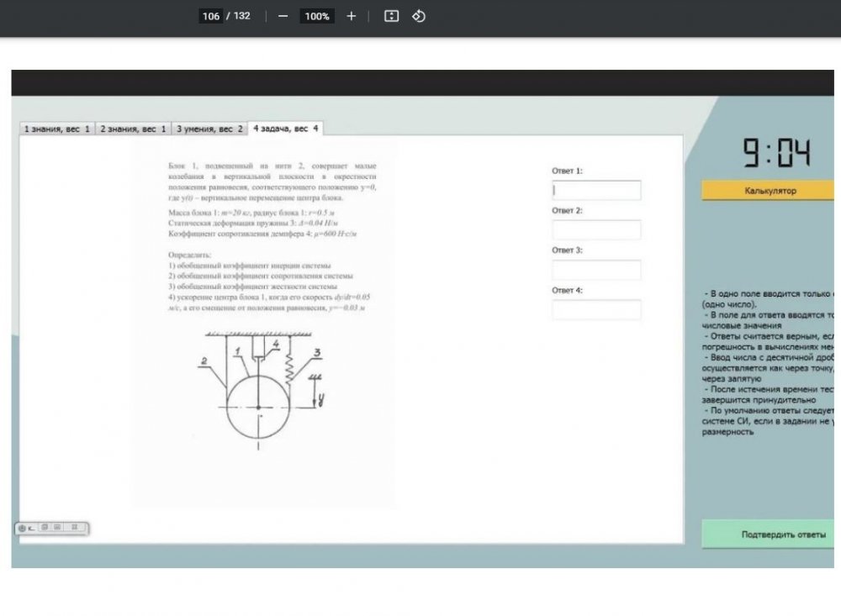Focus the Ответ 1 input field
Image resolution: width=841 pixels, height=616 pixels.
coord(596,190)
